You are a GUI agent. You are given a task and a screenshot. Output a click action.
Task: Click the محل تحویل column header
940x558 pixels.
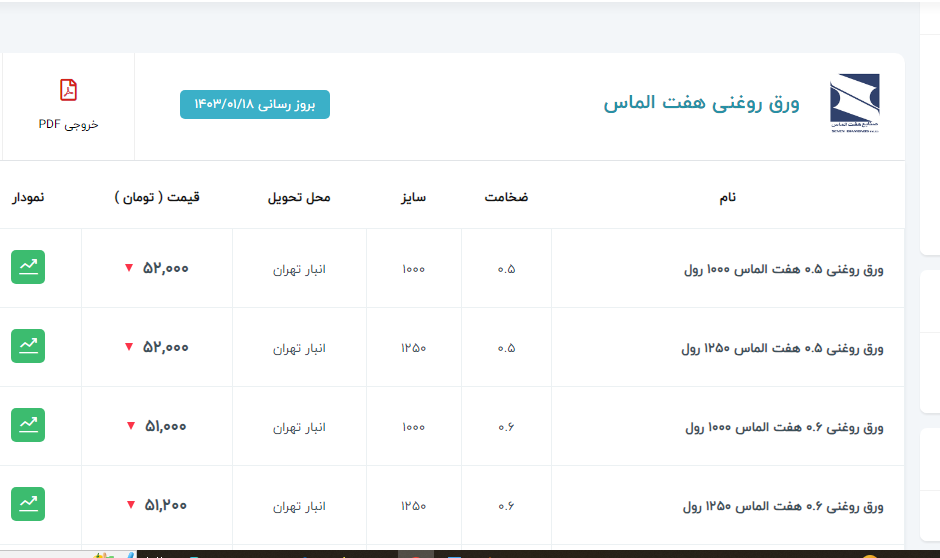pos(299,197)
